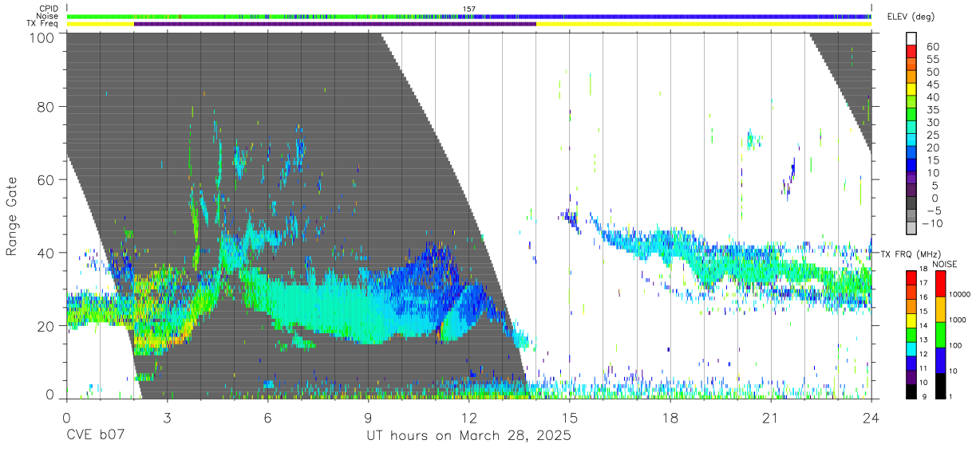Click the light gray bottom swatch of ELEV scale

911,229
